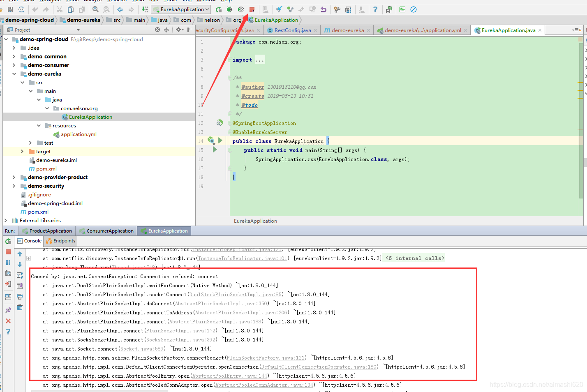Switch to demo-eureka\...\application.yml tab
The width and height of the screenshot is (587, 392).
423,30
